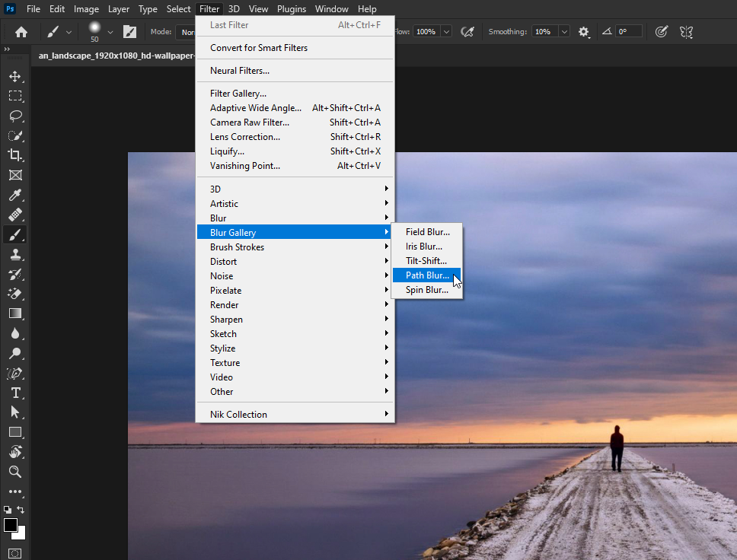Image resolution: width=737 pixels, height=560 pixels.
Task: Select the Move tool
Action: point(16,76)
